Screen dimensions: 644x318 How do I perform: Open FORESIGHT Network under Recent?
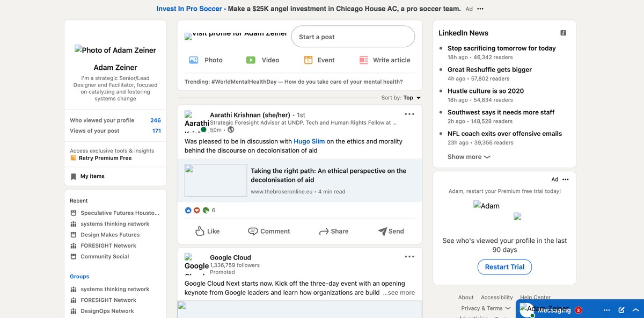point(108,245)
